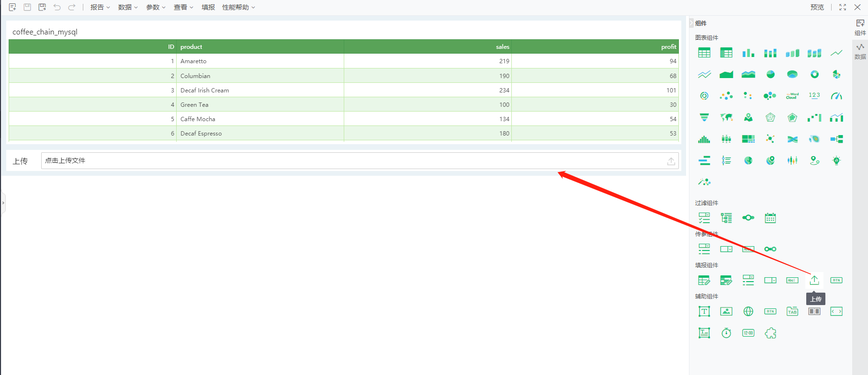Expand the collapsed left side panel handle

coord(3,203)
